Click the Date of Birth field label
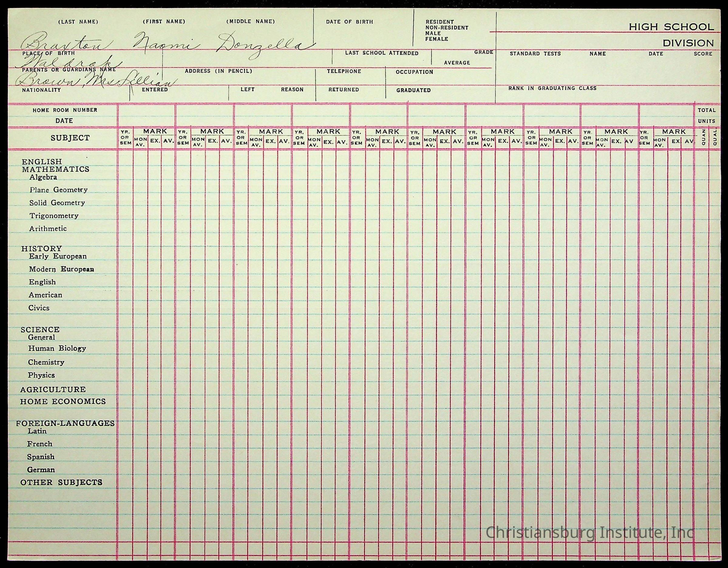Screen dimensions: 728x568 tap(349, 22)
